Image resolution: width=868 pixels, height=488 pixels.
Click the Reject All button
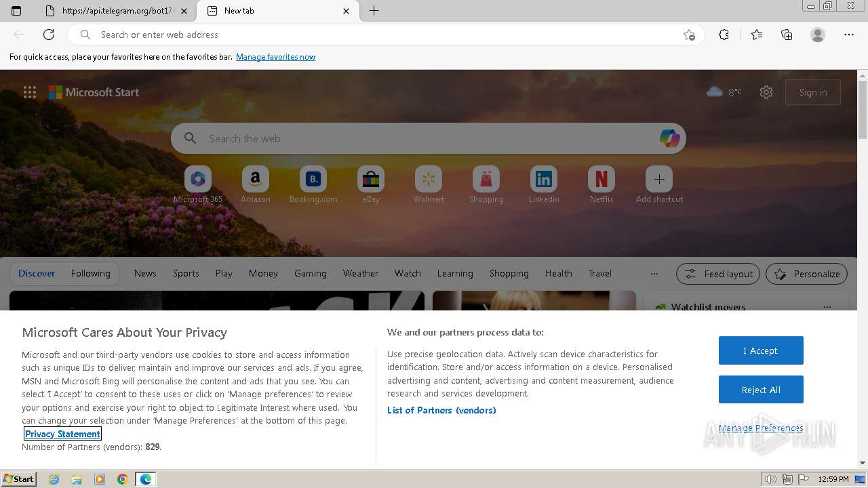coord(761,390)
